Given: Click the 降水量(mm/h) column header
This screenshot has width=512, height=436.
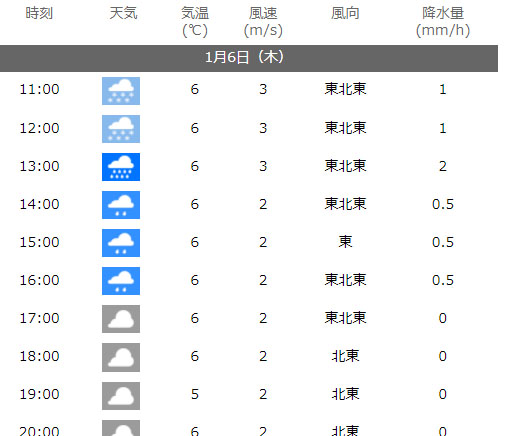Looking at the screenshot, I should click(x=443, y=22).
